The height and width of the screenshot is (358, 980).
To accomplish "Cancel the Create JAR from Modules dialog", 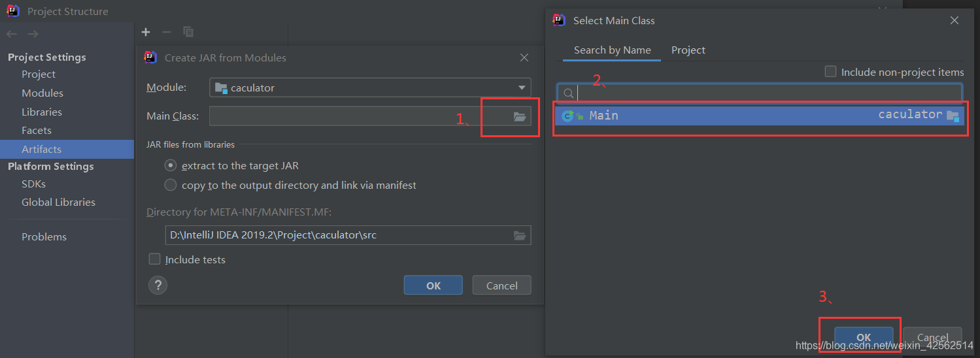I will pos(502,285).
